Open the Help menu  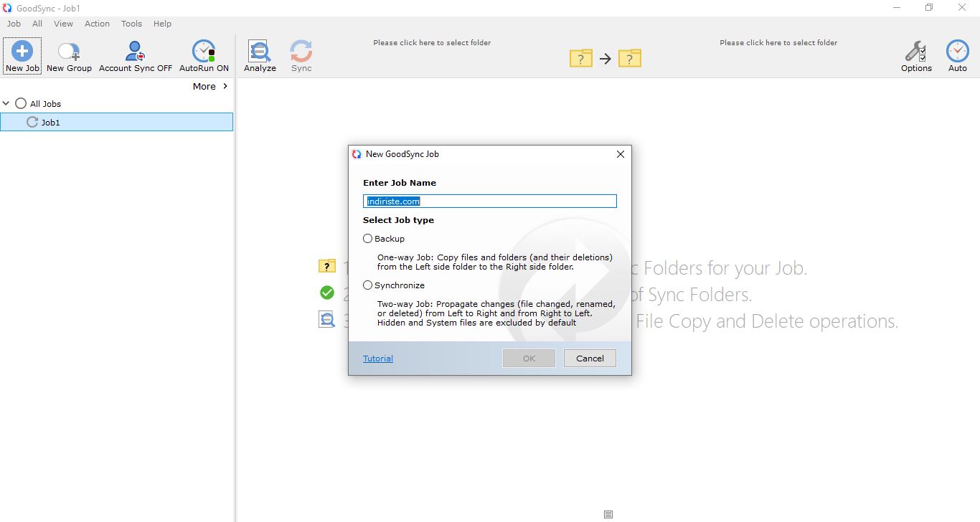coord(162,24)
